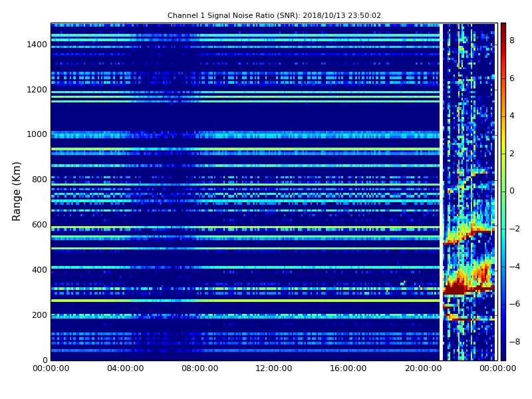Click the colorbar value −2 label
Viewport: 532px width, 399px height.
514,229
